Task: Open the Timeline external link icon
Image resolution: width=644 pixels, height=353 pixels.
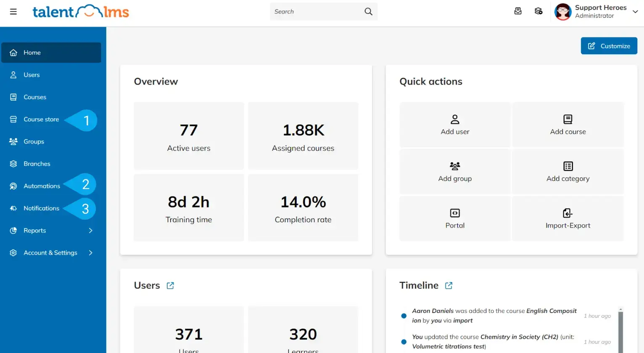Action: pos(449,285)
